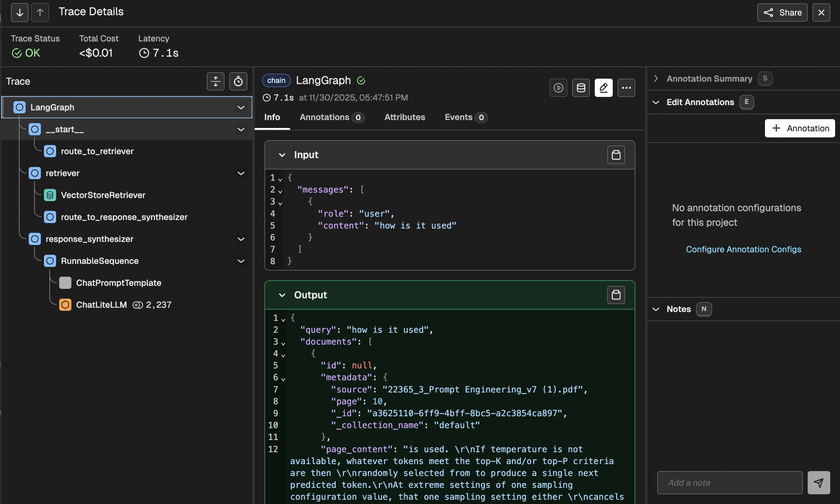Select the LangGraph root span icon
The image size is (840, 504).
[20, 107]
